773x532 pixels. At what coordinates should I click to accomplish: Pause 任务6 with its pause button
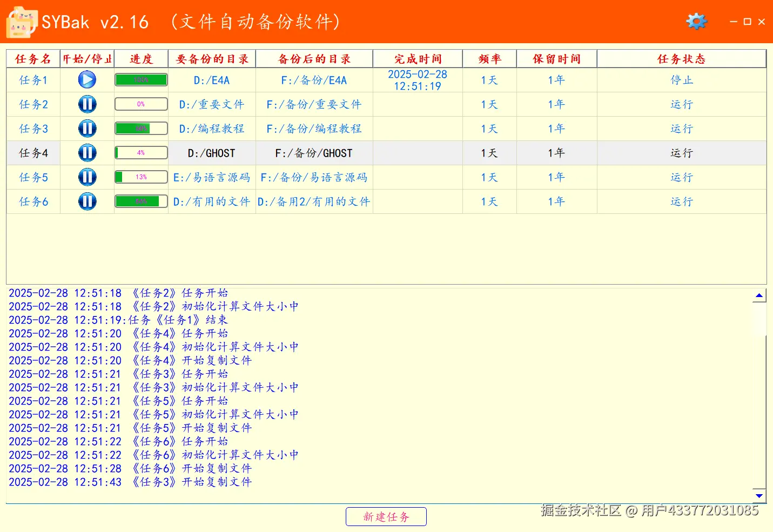[87, 201]
